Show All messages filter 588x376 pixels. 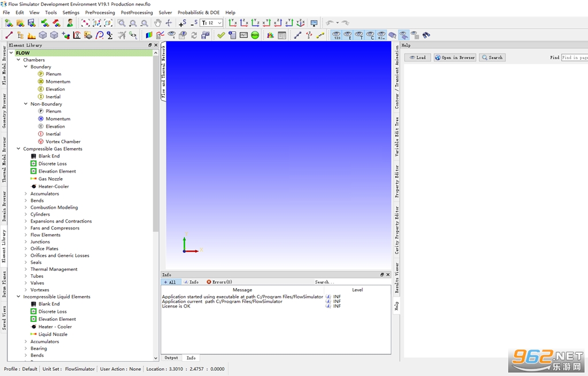[x=170, y=282]
